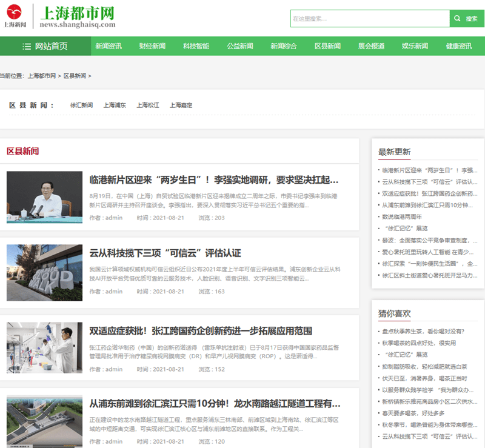
Task: Click the hamburger menu icon beside 网站首页
Action: pyautogui.click(x=27, y=47)
